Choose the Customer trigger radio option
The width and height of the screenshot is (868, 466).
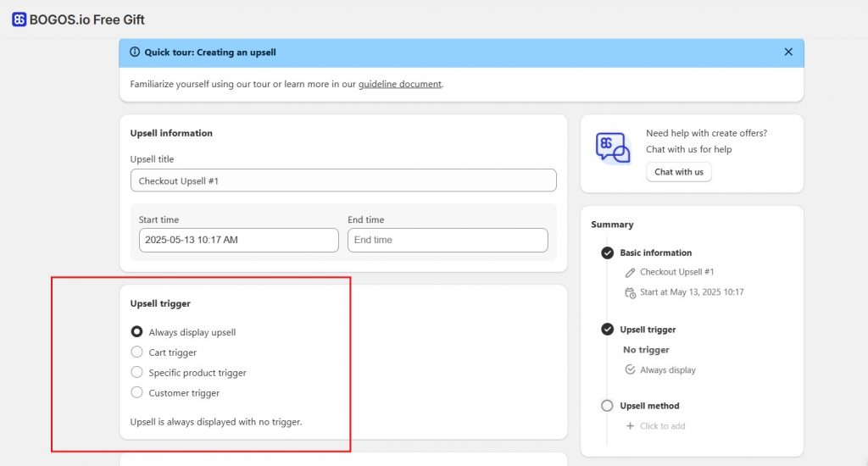136,392
